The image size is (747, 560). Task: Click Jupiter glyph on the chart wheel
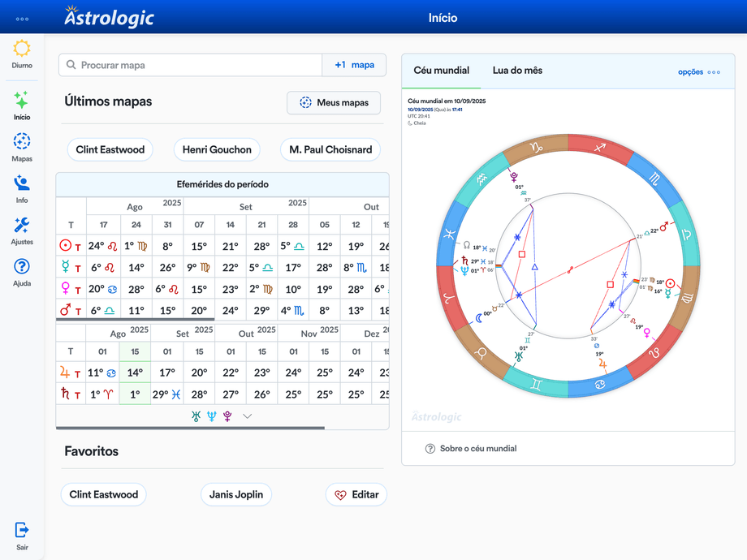pos(602,364)
